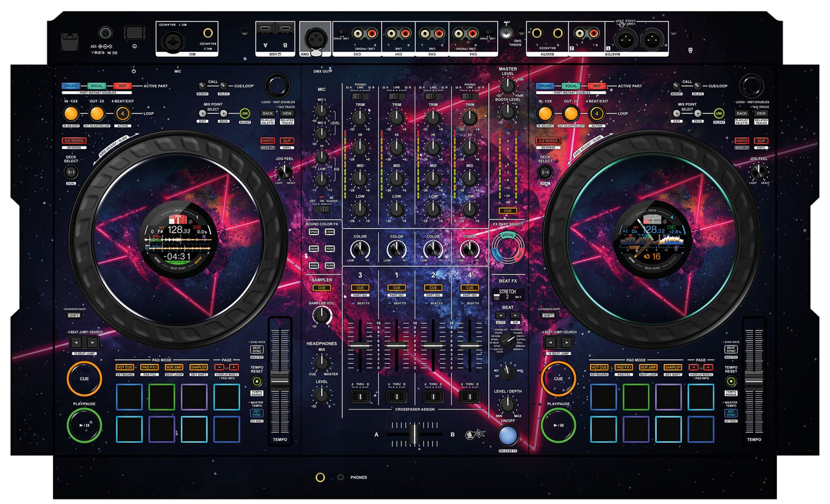Click MASTER CUE button under level meter
The image size is (830, 504).
[x=508, y=211]
